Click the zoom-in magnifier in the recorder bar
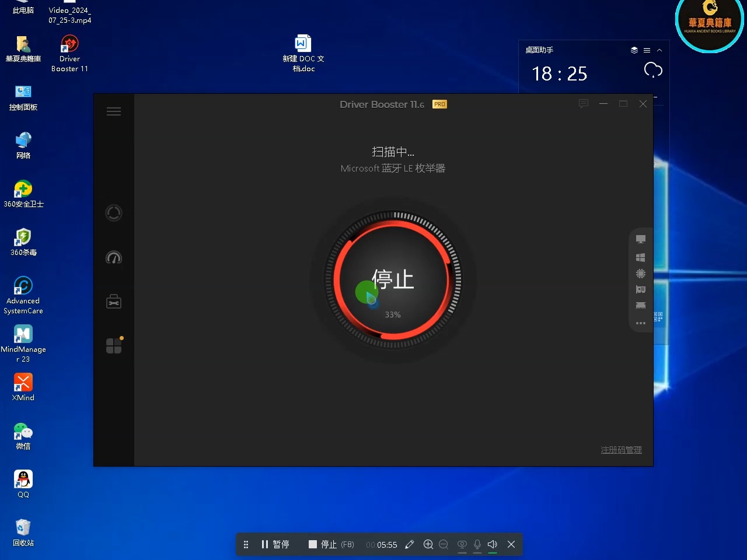This screenshot has width=747, height=560. pos(428,544)
